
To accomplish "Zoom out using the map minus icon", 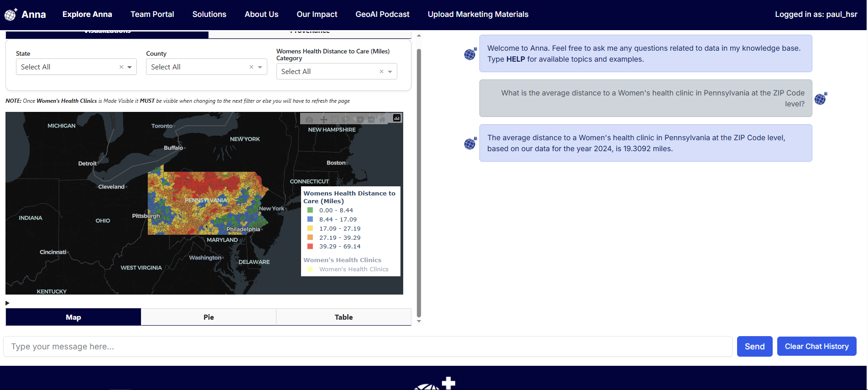I will [371, 120].
